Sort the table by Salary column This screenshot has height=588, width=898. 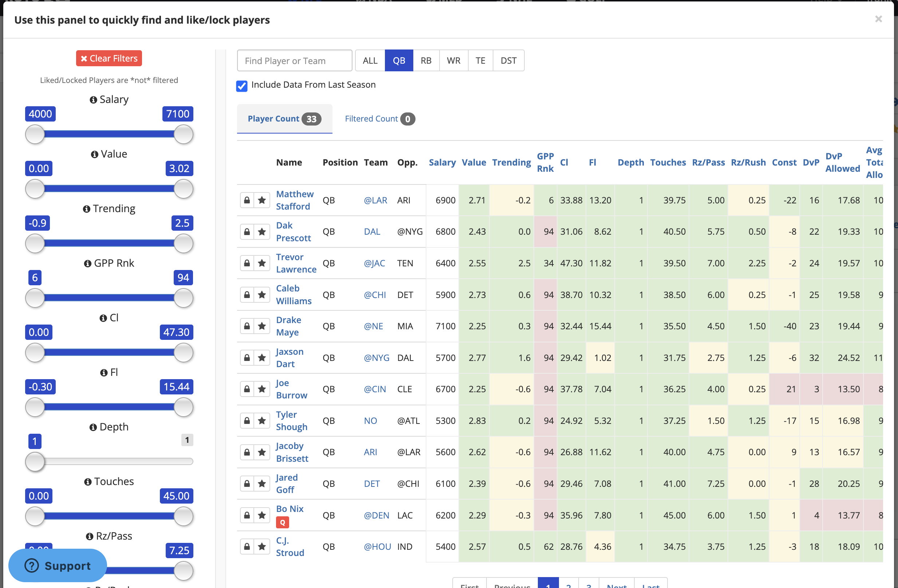coord(442,162)
